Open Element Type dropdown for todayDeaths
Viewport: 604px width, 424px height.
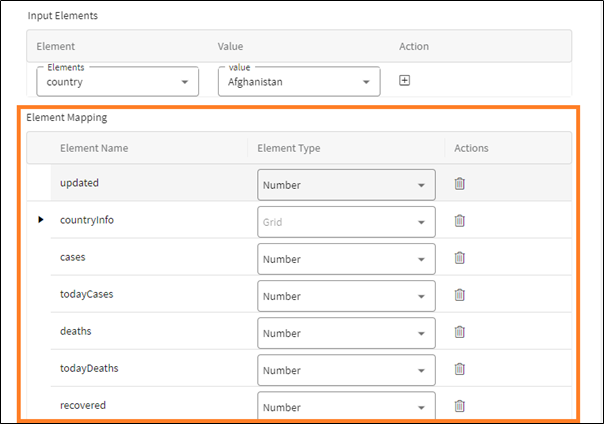click(x=346, y=370)
